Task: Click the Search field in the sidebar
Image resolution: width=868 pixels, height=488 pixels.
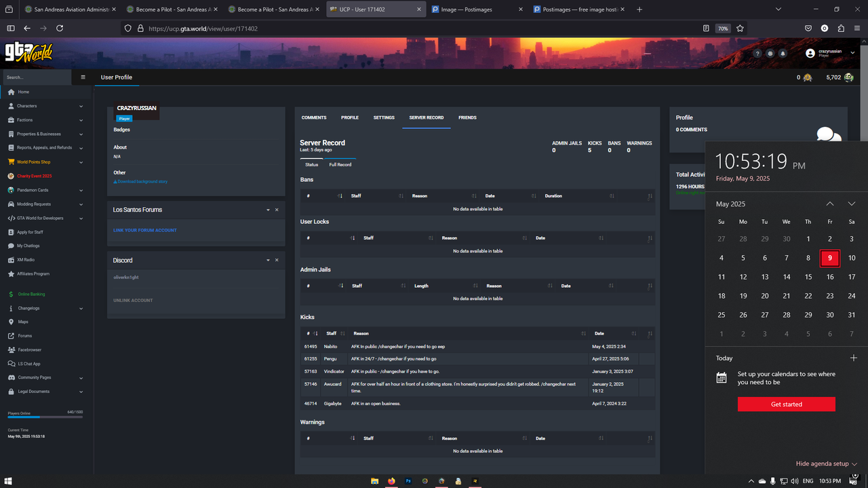Action: click(38, 77)
